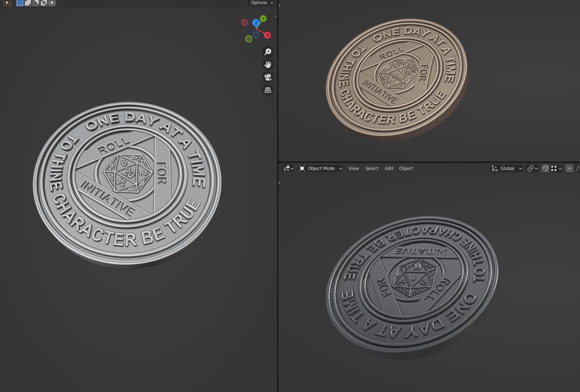Click the Z axis on the navigation gizmo
The width and height of the screenshot is (580, 392).
tap(256, 23)
